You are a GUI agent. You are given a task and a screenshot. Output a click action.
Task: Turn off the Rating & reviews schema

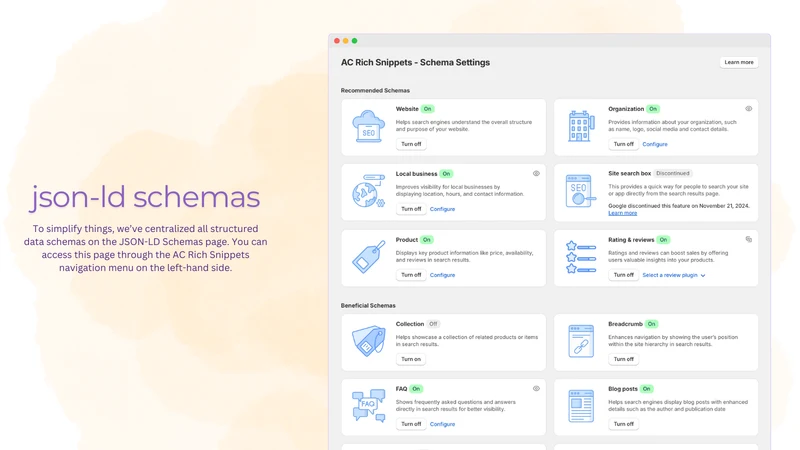coord(623,274)
